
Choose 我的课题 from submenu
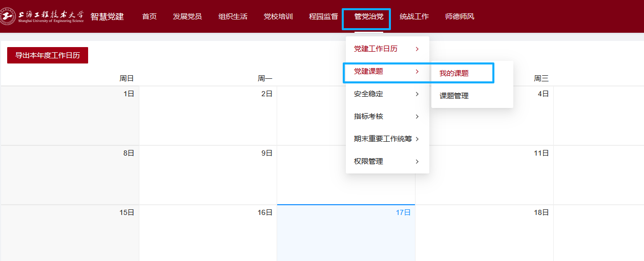[x=454, y=73]
